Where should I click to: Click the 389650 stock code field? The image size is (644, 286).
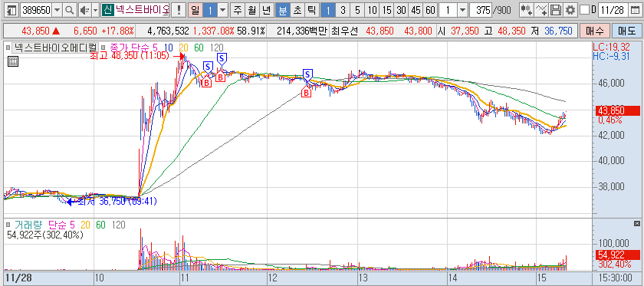tap(36, 10)
